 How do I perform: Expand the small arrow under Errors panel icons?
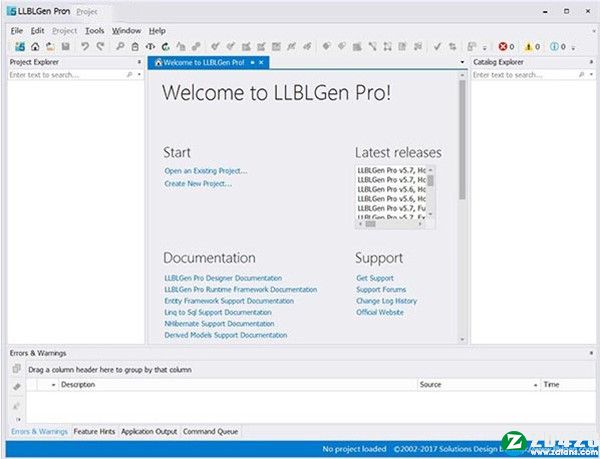coord(18,419)
